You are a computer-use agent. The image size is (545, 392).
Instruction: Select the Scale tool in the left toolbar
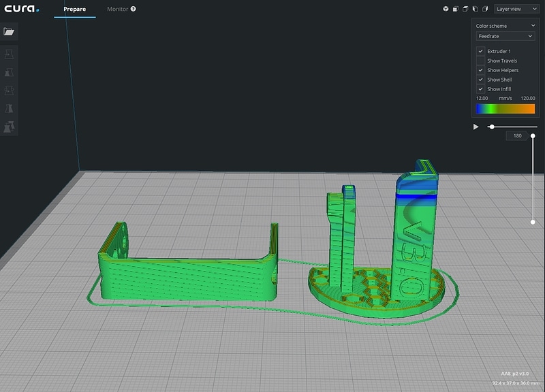tap(9, 72)
